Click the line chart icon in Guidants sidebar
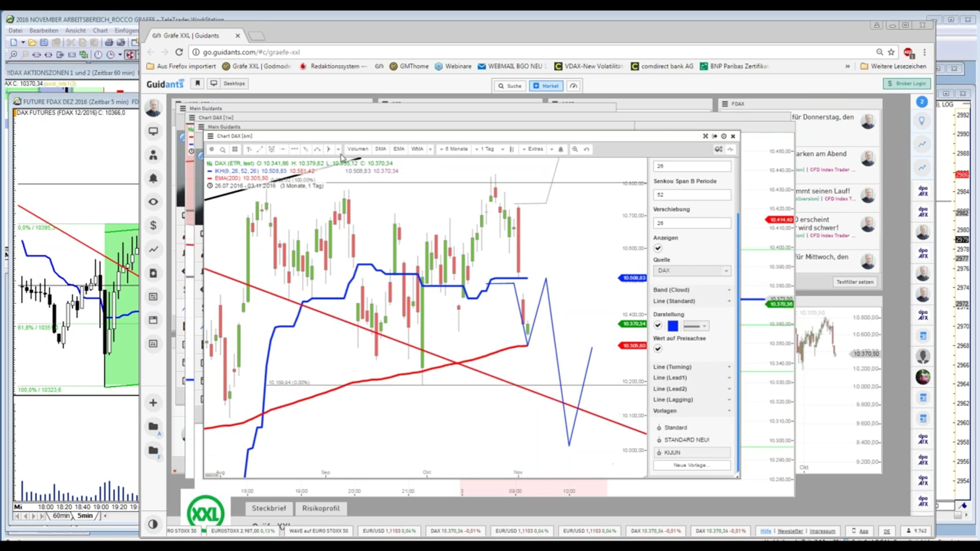The image size is (980, 551). click(x=153, y=249)
